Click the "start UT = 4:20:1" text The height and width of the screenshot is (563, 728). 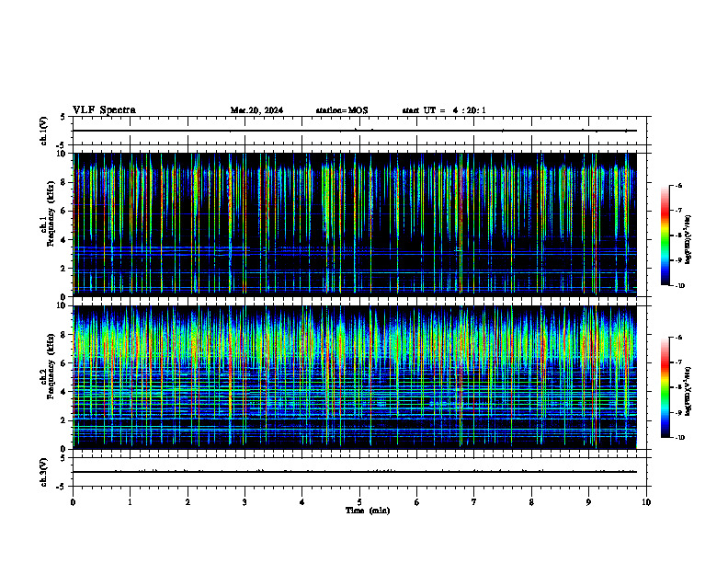(x=444, y=110)
